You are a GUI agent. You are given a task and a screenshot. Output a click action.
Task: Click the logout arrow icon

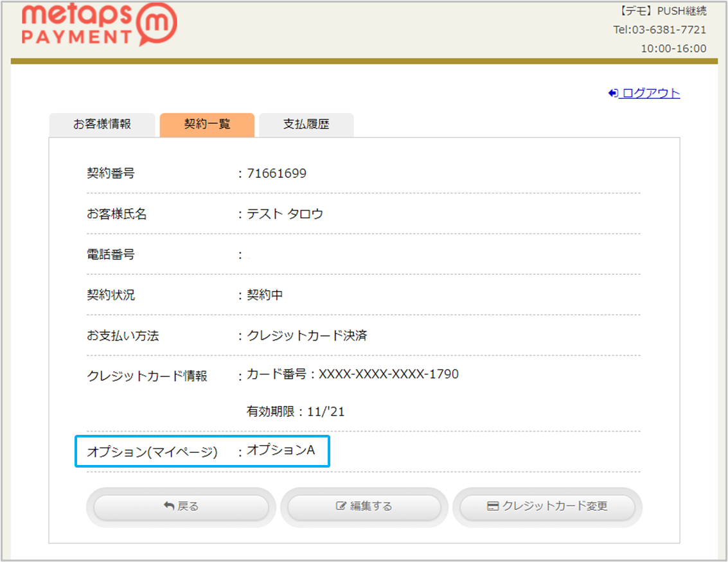(613, 93)
